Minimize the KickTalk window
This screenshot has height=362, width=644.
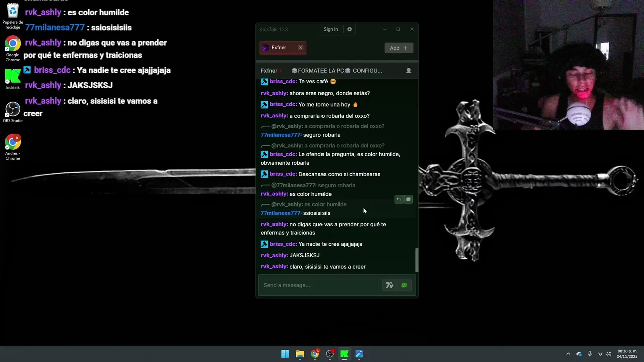[385, 29]
